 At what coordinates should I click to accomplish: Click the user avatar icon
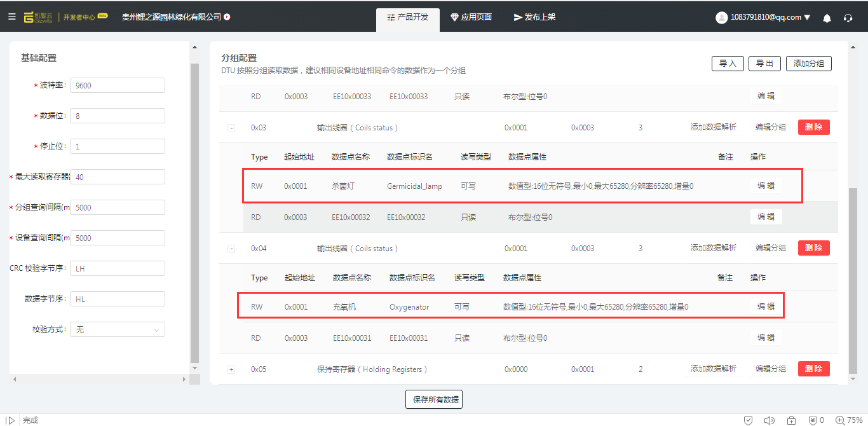721,18
